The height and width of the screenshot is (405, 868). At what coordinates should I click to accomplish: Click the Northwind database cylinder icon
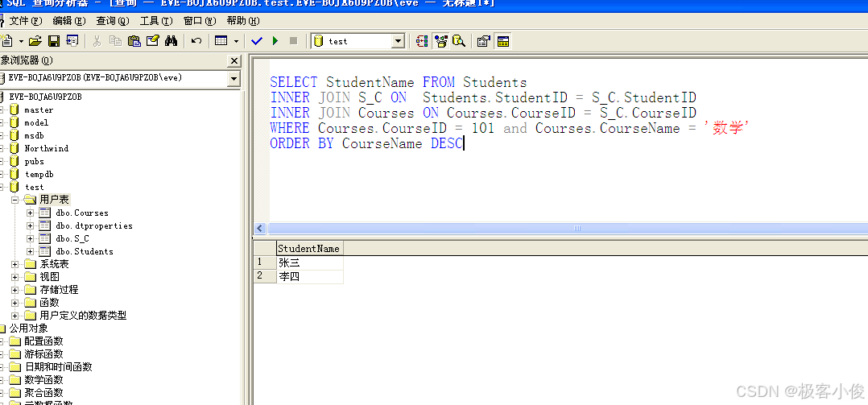click(x=14, y=148)
